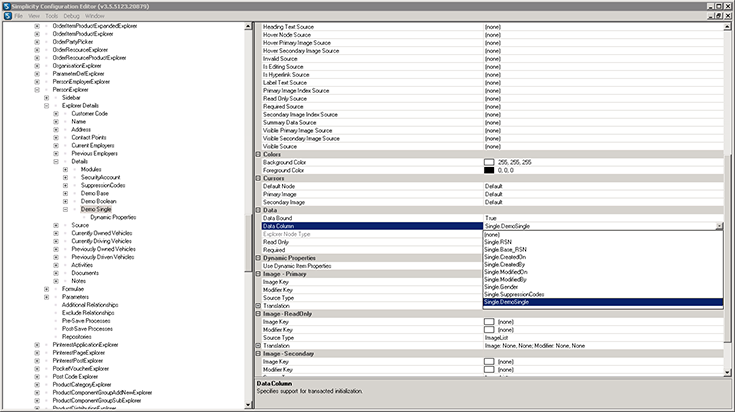Collapse the Colors property category
Viewport: 735px width, 412px height.
[x=259, y=154]
